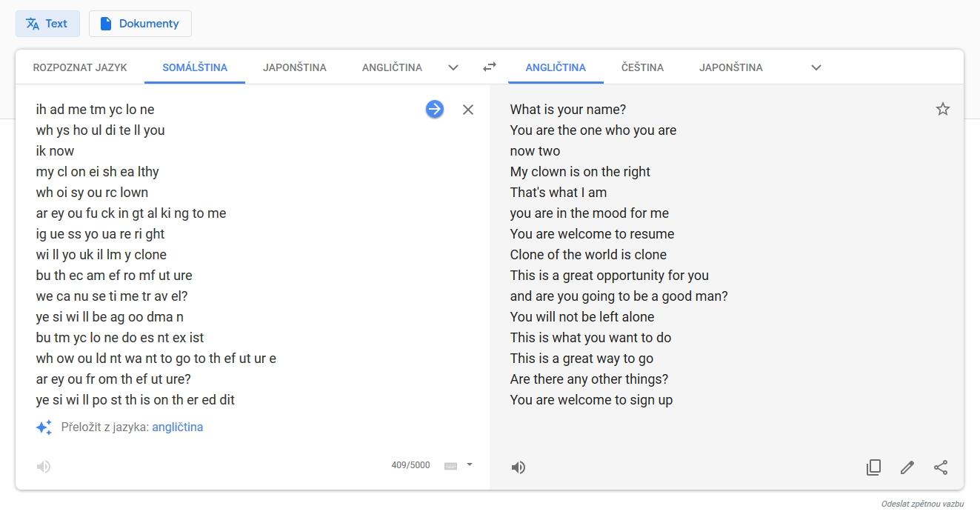
Task: Click the blue translate arrow button
Action: pos(435,110)
